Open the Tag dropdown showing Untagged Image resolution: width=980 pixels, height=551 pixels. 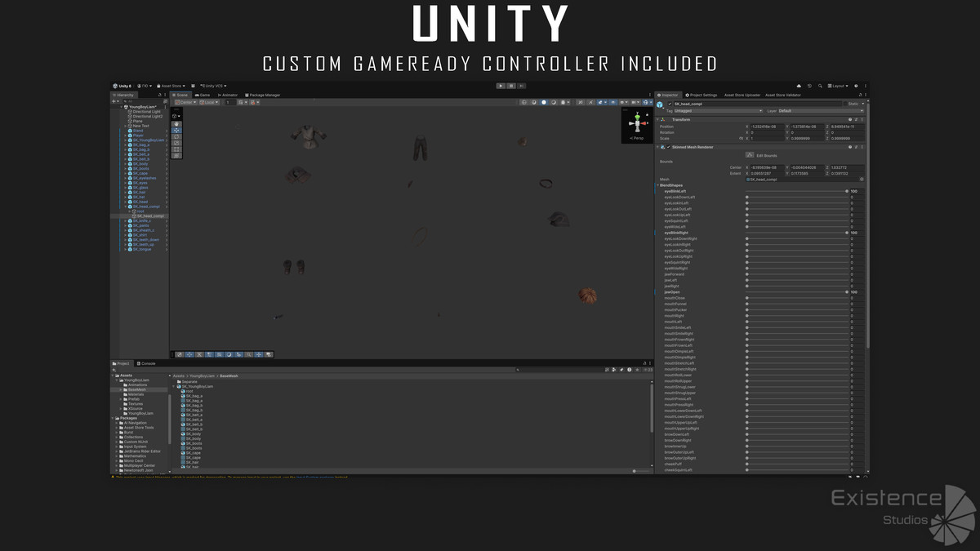[719, 111]
